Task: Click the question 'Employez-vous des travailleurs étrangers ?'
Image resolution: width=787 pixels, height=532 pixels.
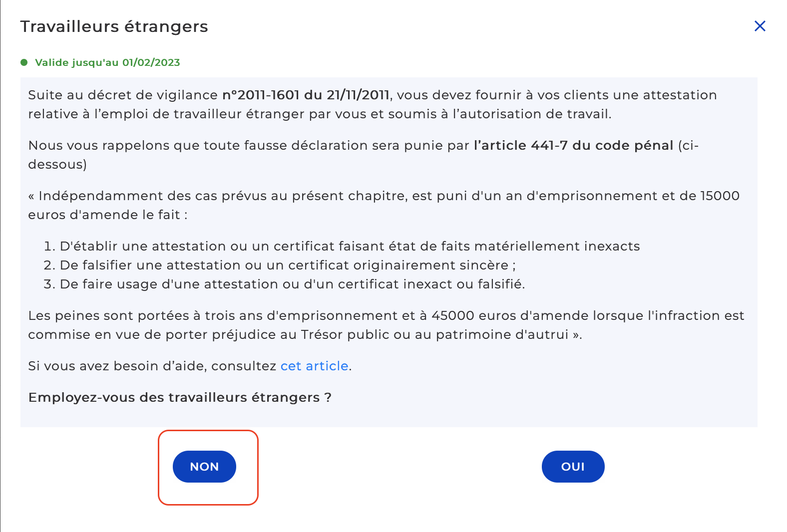Action: (180, 397)
